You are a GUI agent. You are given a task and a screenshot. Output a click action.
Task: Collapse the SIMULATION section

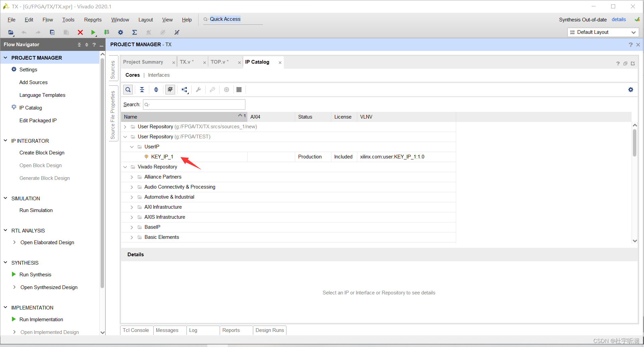point(5,198)
